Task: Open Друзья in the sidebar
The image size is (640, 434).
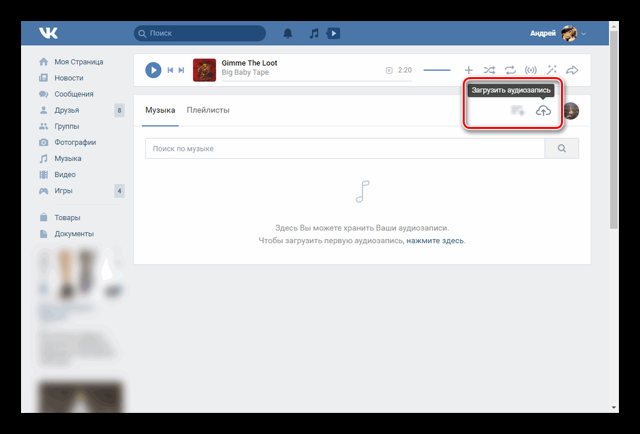Action: pos(67,110)
